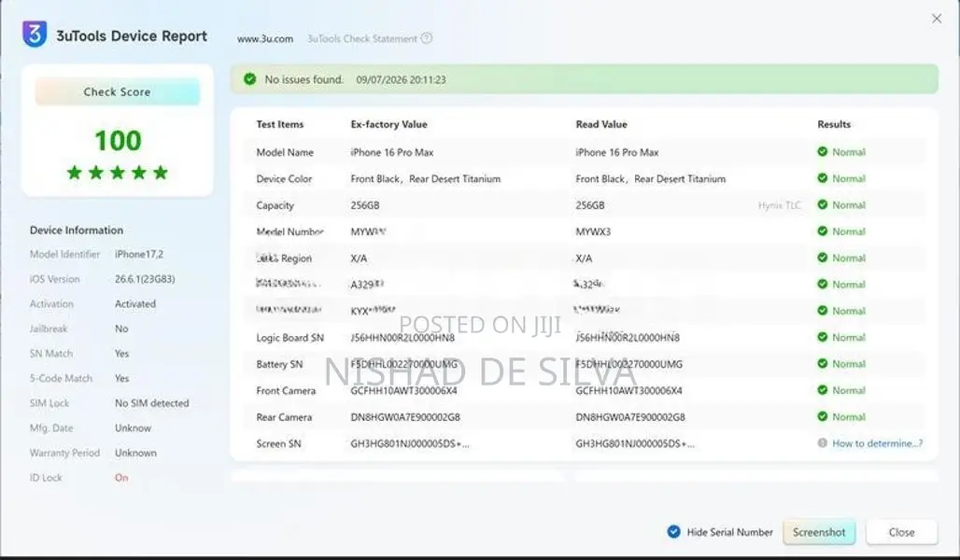This screenshot has height=560, width=960.
Task: Click the Capacity row Normal check icon
Action: 822,204
